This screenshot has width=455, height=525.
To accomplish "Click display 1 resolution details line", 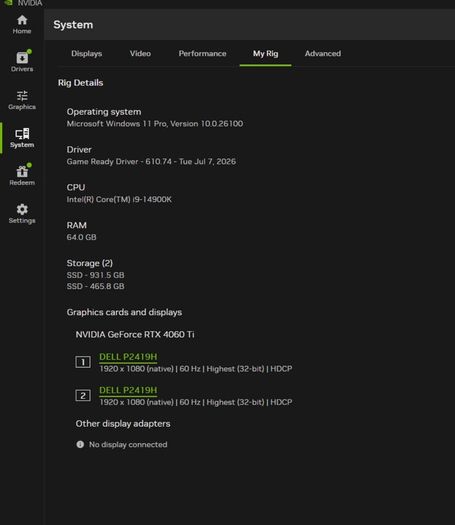I will tap(196, 369).
